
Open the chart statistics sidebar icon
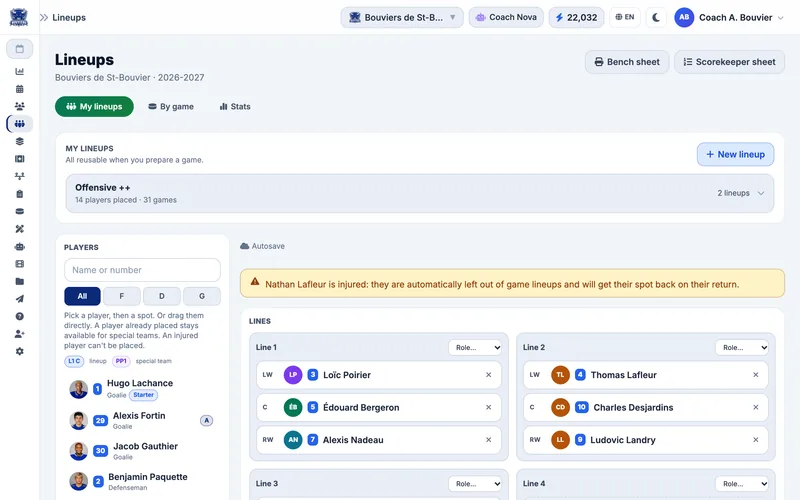(x=19, y=71)
